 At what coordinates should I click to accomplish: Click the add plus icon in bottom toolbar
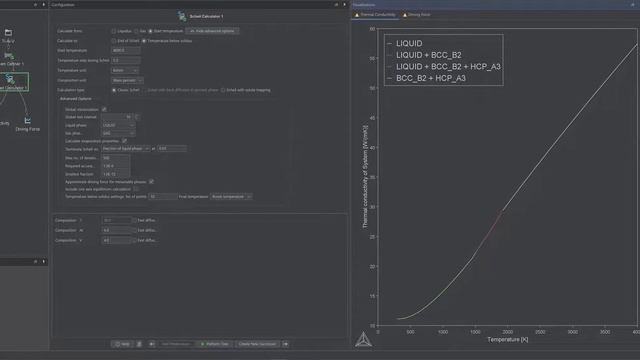tap(286, 344)
